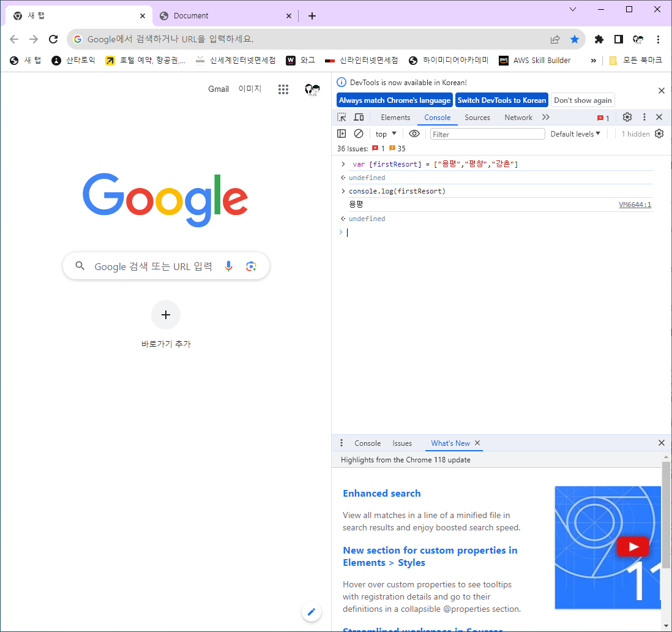Viewport: 672px width, 632px height.
Task: Open console settings gear icon
Action: [659, 134]
